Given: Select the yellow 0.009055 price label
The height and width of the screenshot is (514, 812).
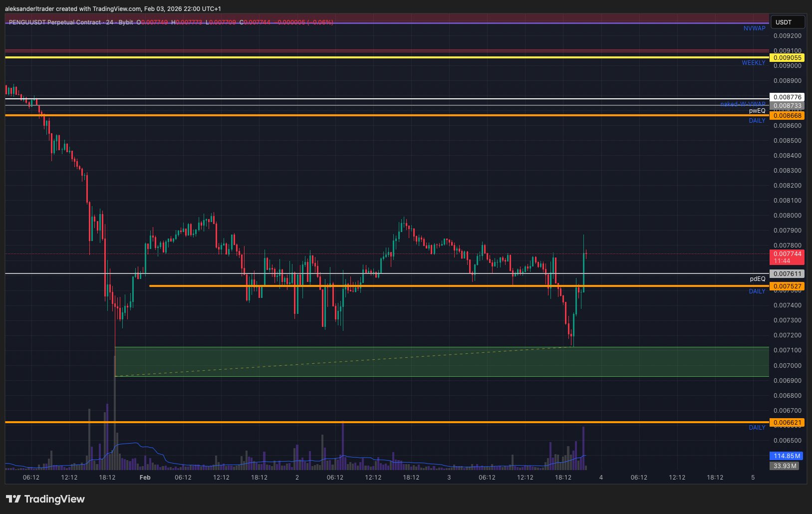Looking at the screenshot, I should 787,58.
